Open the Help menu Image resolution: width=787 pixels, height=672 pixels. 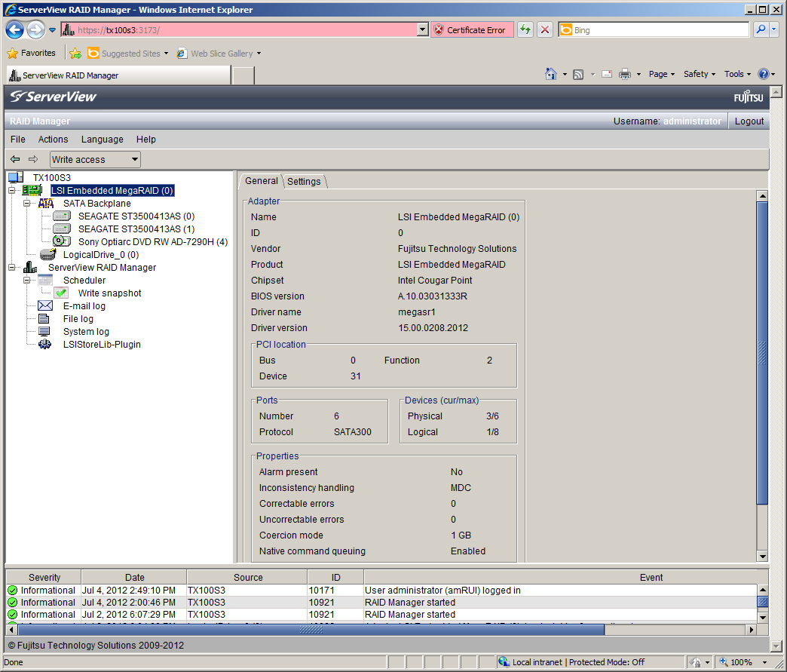145,139
